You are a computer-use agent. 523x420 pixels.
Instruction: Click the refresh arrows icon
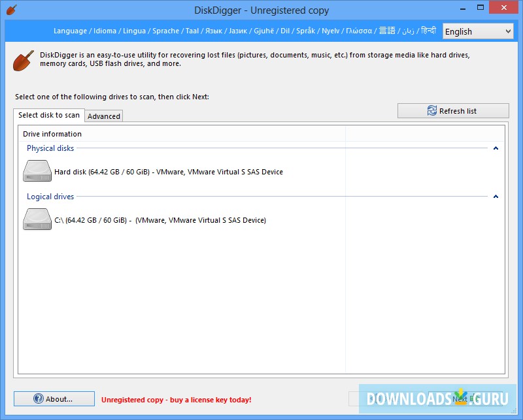point(432,110)
